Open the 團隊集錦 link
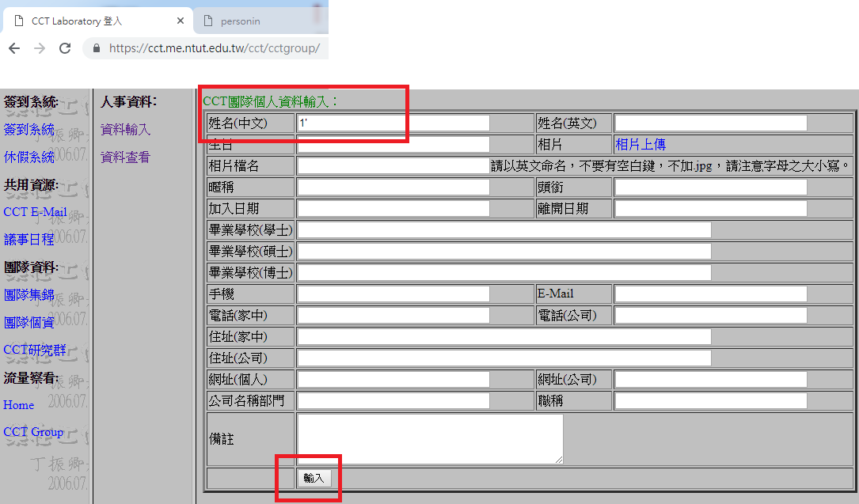859x504 pixels. pos(29,295)
